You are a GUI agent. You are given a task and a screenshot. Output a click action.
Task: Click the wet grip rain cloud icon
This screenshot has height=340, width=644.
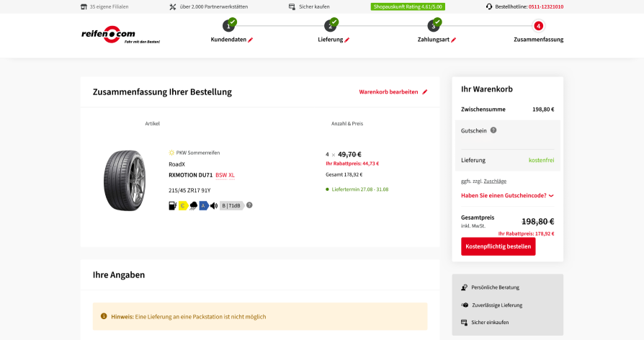194,206
